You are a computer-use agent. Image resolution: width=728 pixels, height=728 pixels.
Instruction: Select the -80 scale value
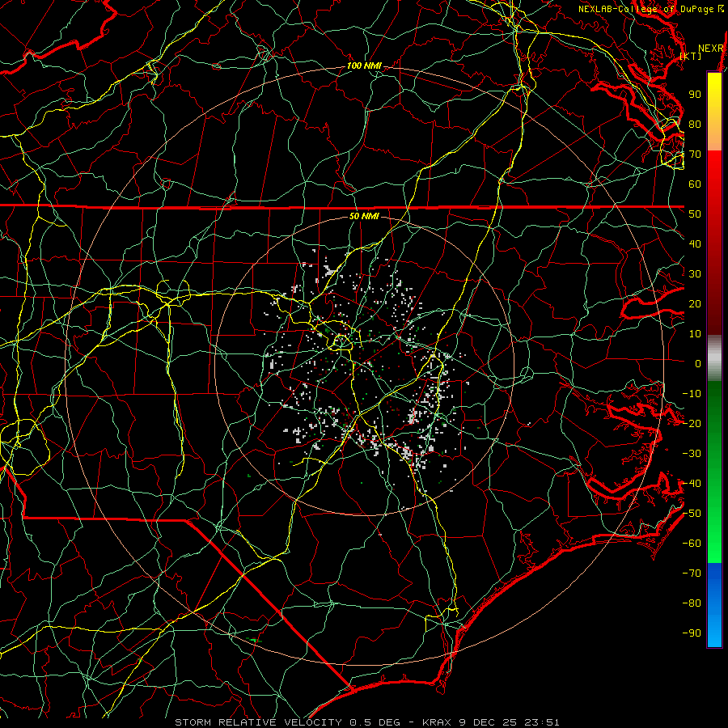coord(692,603)
